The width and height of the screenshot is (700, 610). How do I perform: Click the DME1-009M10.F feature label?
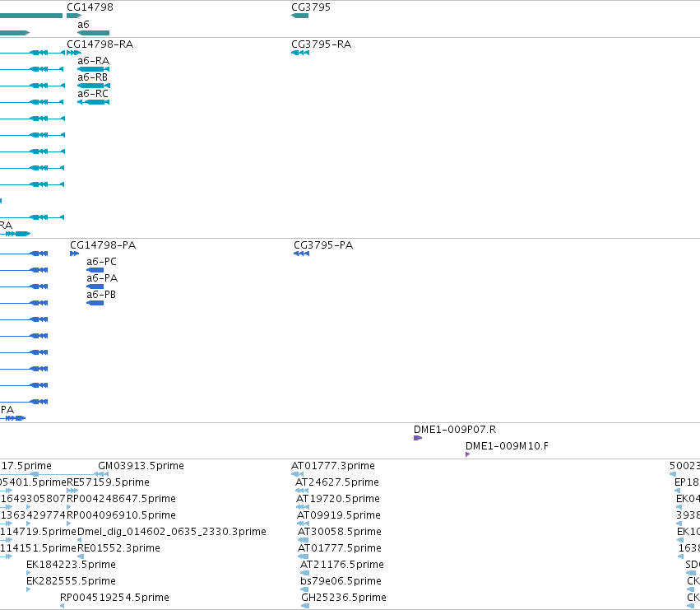[x=507, y=446]
